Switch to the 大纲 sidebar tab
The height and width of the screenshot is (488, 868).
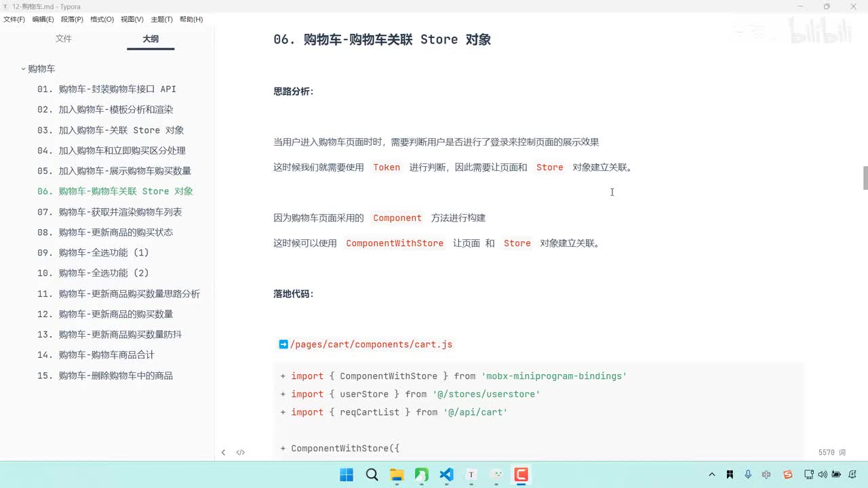(x=151, y=39)
